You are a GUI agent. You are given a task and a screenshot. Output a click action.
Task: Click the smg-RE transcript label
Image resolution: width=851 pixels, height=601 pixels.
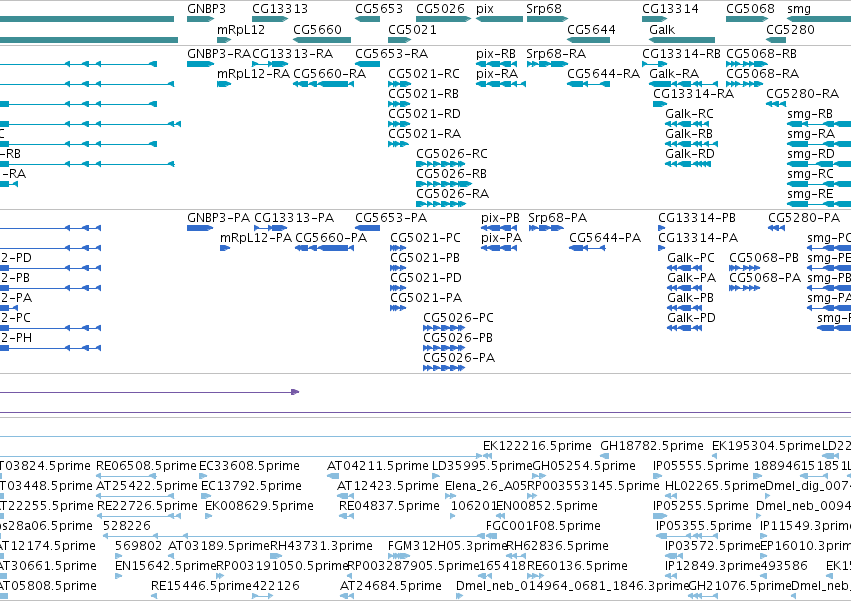[x=810, y=194]
